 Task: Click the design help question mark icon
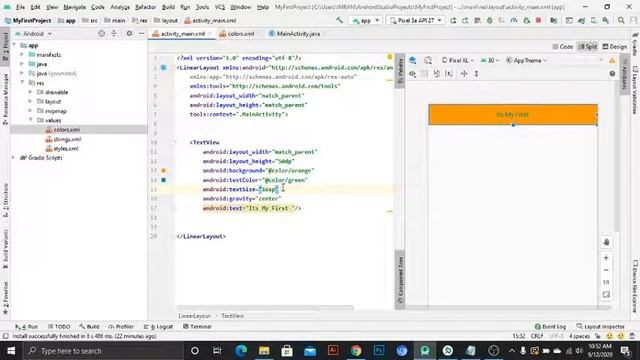(x=612, y=73)
